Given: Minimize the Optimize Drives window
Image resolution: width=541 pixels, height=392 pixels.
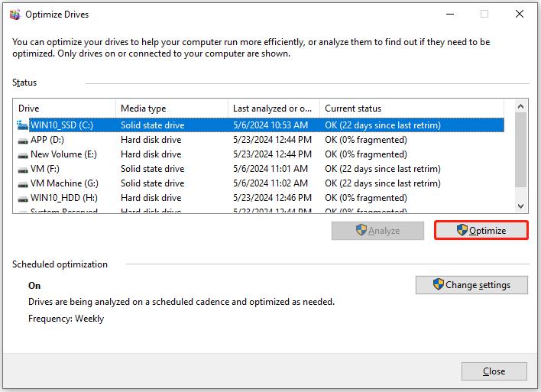Looking at the screenshot, I should click(450, 15).
